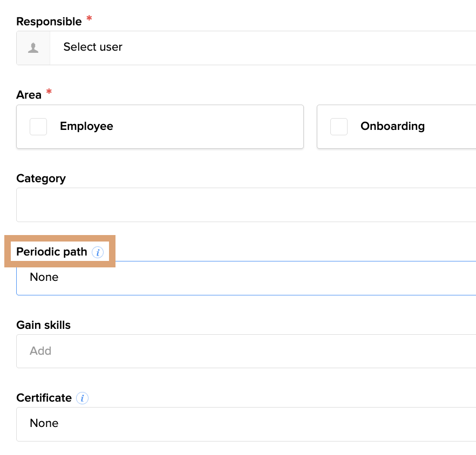Click the Area field label
The image size is (476, 455).
tap(29, 95)
